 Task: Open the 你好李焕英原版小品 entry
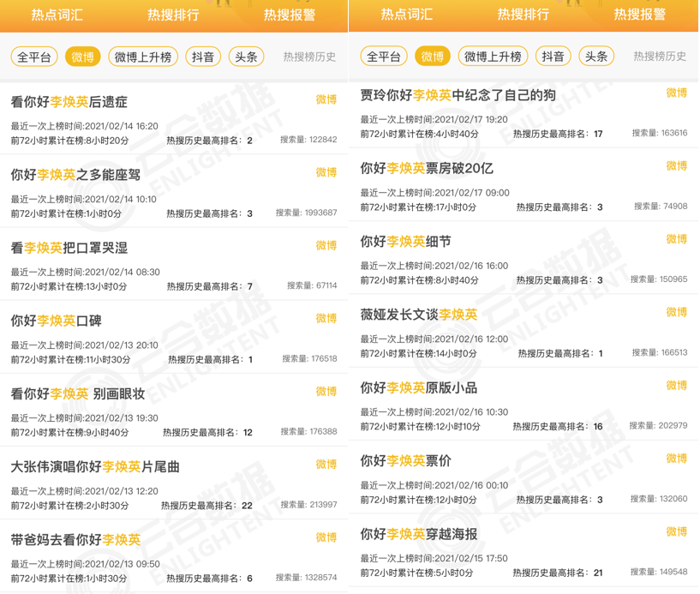(524, 405)
